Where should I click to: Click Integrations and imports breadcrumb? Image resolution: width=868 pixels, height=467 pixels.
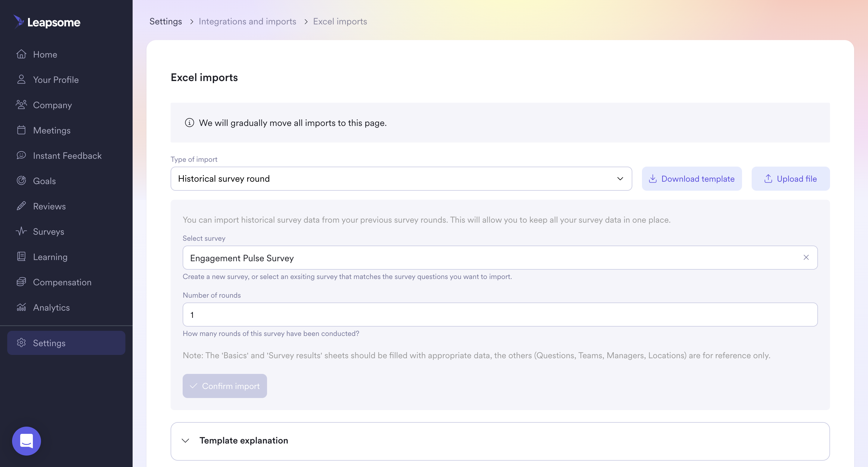click(247, 21)
